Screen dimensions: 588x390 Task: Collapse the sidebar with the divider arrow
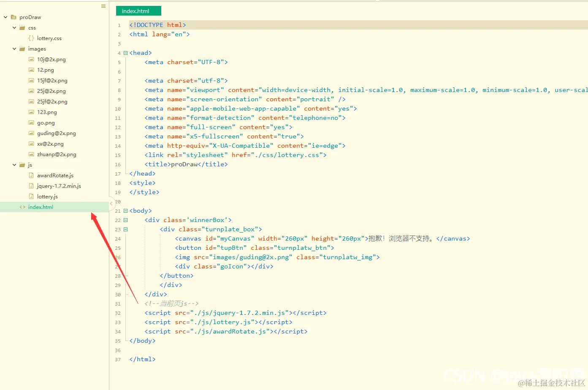pyautogui.click(x=111, y=203)
